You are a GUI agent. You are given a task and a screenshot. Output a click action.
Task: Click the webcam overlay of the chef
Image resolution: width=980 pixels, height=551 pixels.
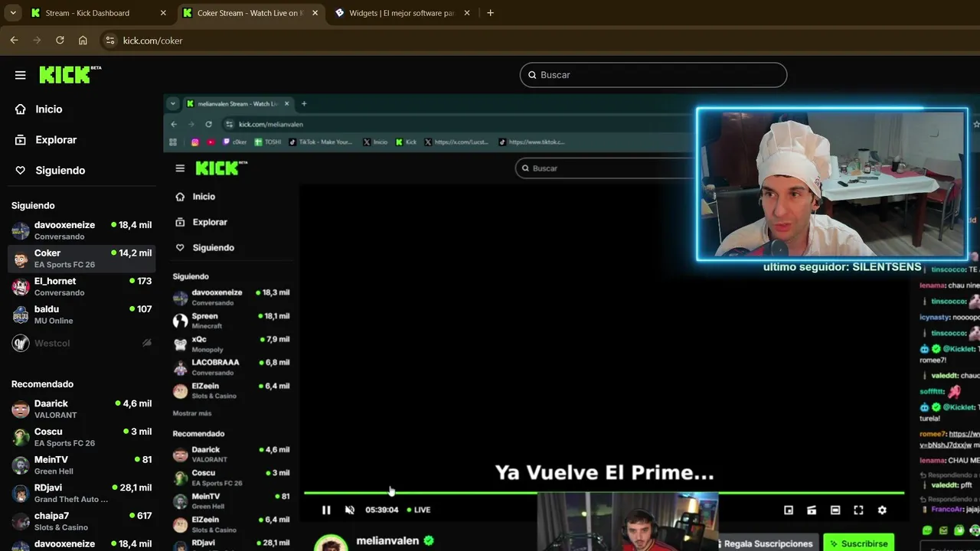(832, 184)
